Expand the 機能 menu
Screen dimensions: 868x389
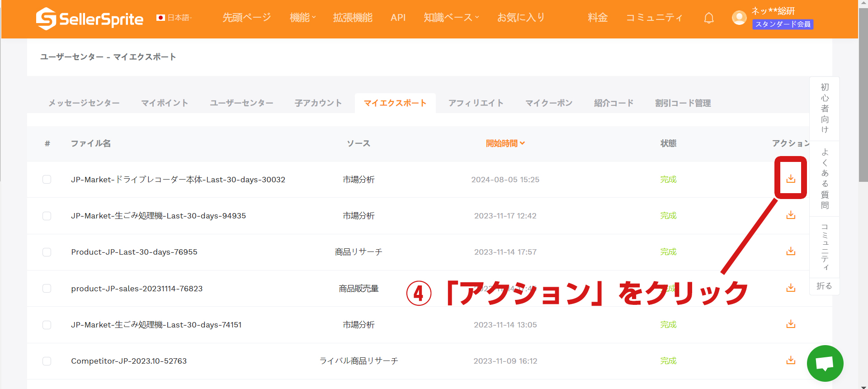[x=302, y=18]
